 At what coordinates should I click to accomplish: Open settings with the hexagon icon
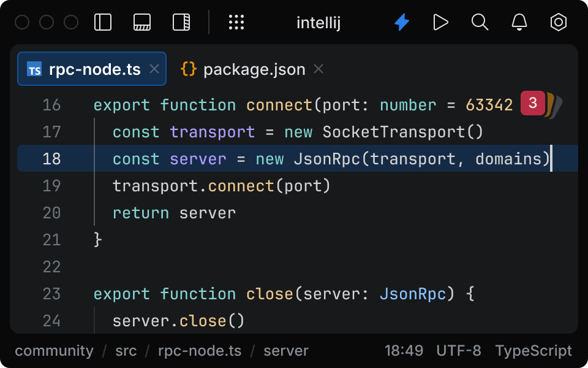click(x=558, y=22)
